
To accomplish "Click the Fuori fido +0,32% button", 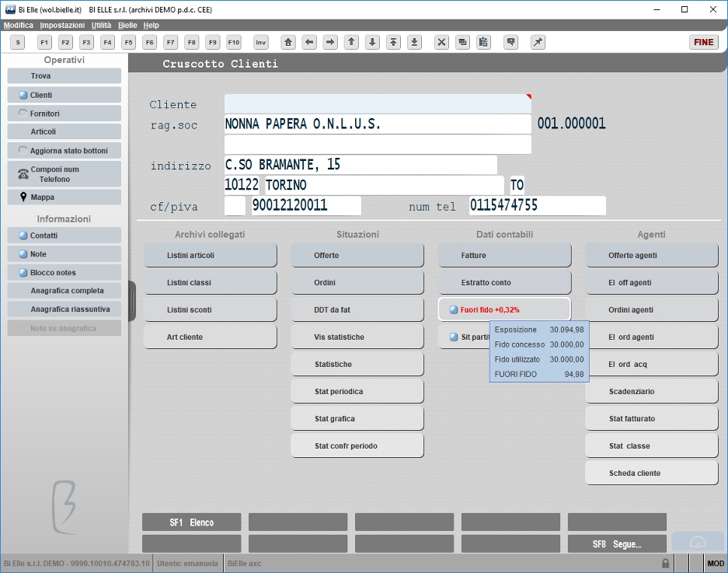I will (x=505, y=309).
